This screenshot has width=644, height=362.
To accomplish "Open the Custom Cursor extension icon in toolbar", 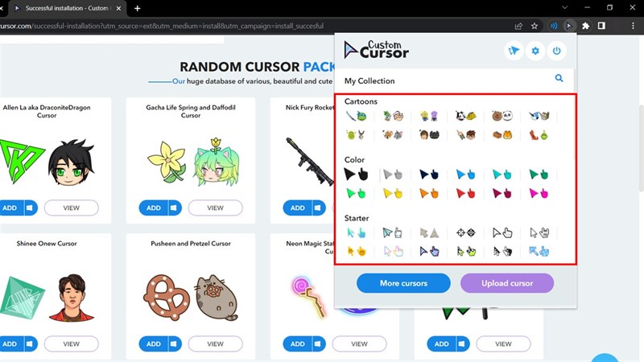I will tap(569, 26).
